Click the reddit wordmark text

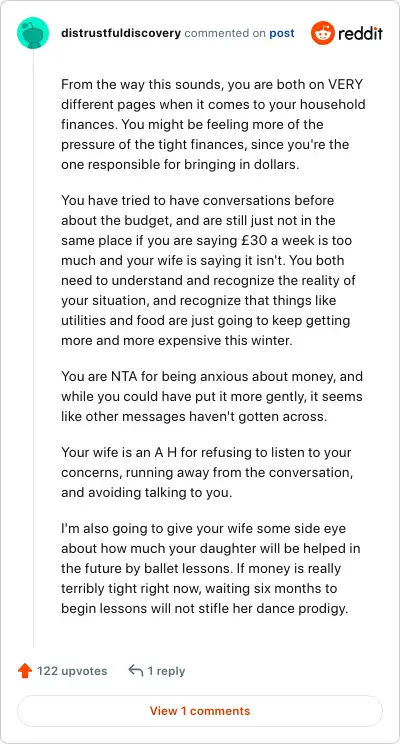pos(361,34)
